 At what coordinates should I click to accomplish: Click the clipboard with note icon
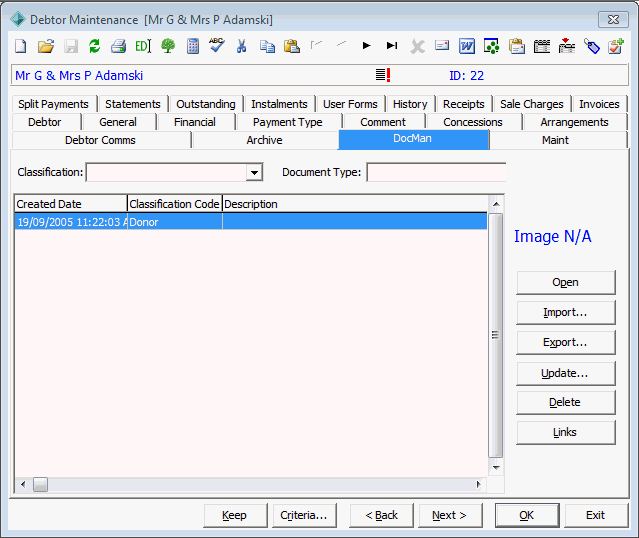tap(517, 46)
